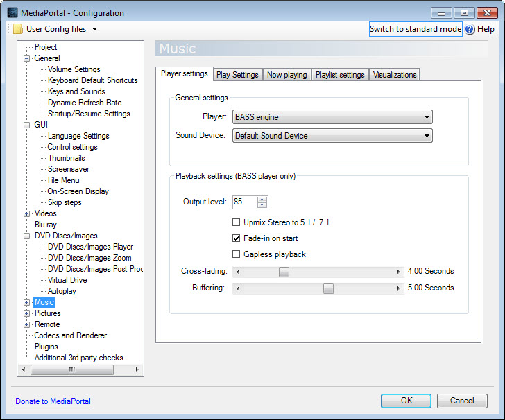
Task: Expand the Music tree node
Action: point(27,303)
